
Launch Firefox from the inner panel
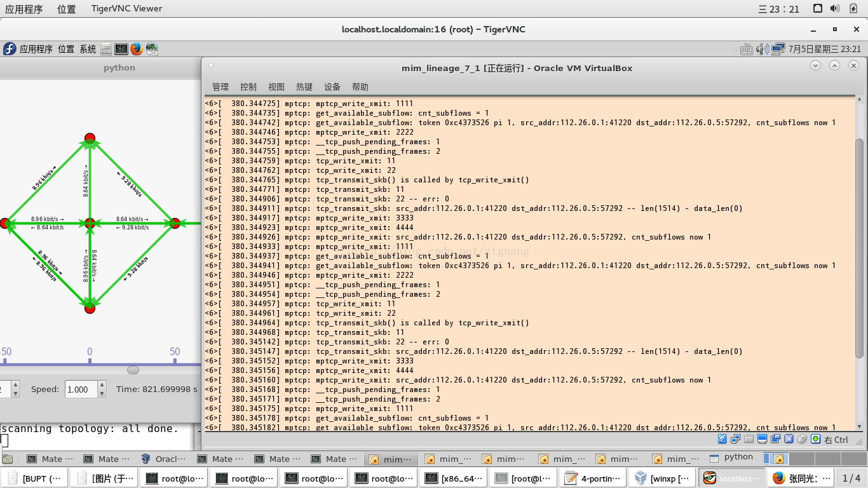[x=137, y=49]
